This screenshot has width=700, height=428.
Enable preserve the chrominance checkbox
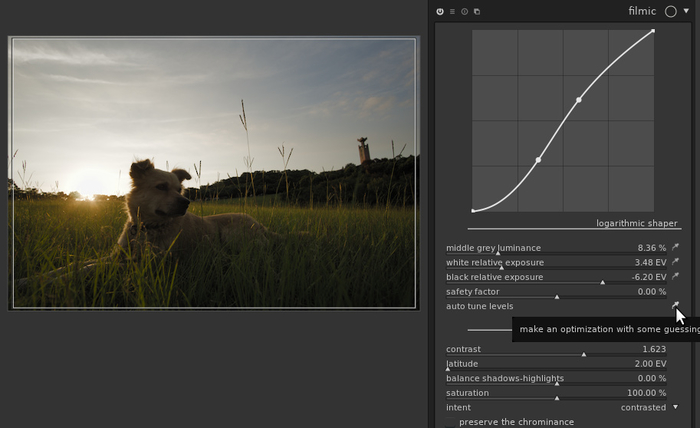[449, 423]
